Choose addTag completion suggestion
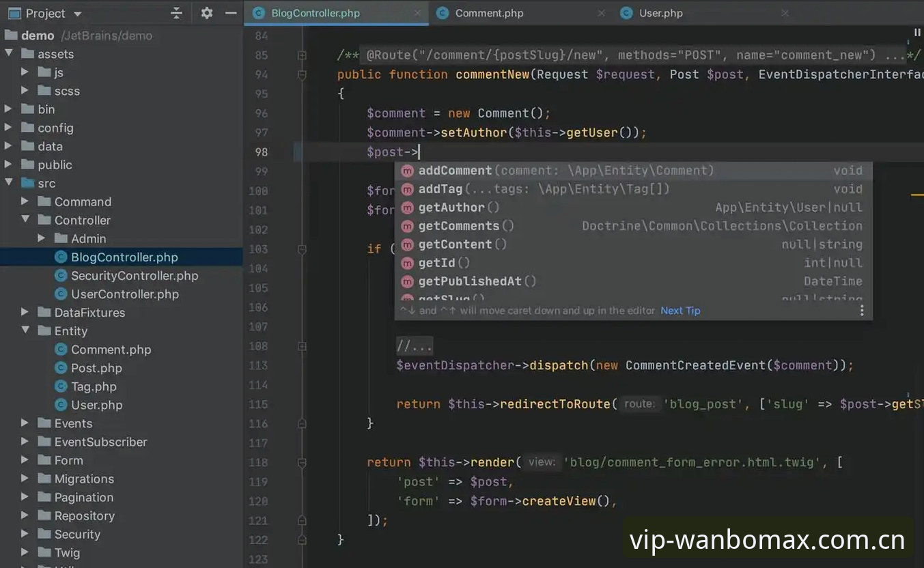Image resolution: width=924 pixels, height=568 pixels. click(x=633, y=188)
